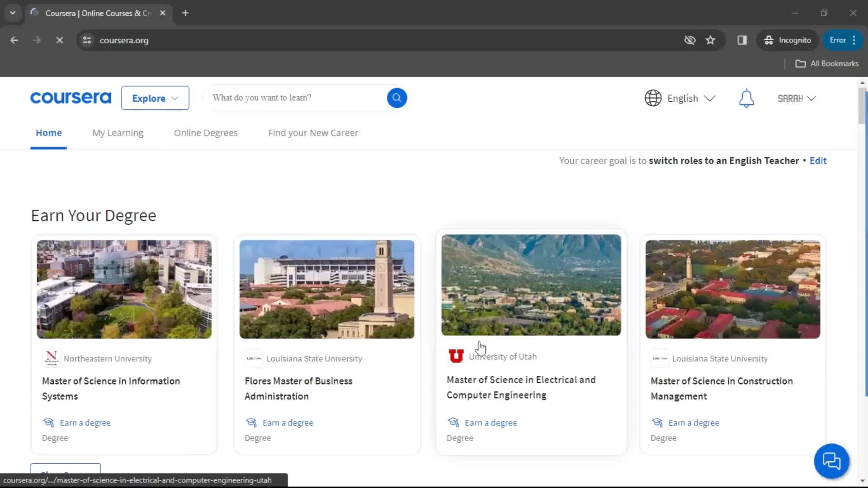Screen dimensions: 868x488
Task: Bookmark this page with the star
Action: 710,40
